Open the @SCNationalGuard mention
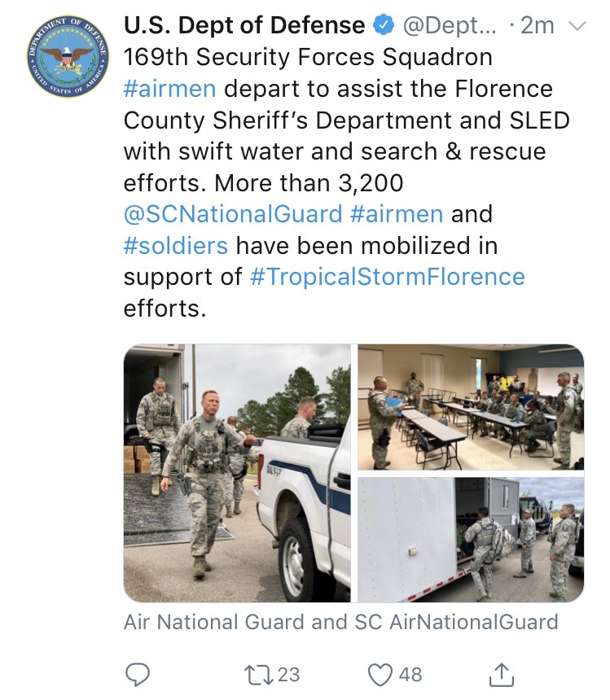This screenshot has height=700, width=610. pos(233,214)
